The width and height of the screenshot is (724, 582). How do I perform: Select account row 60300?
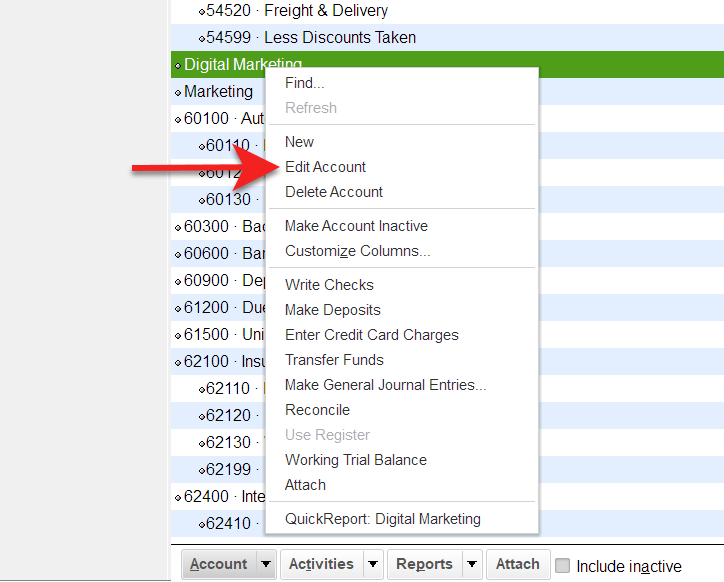[x=218, y=227]
